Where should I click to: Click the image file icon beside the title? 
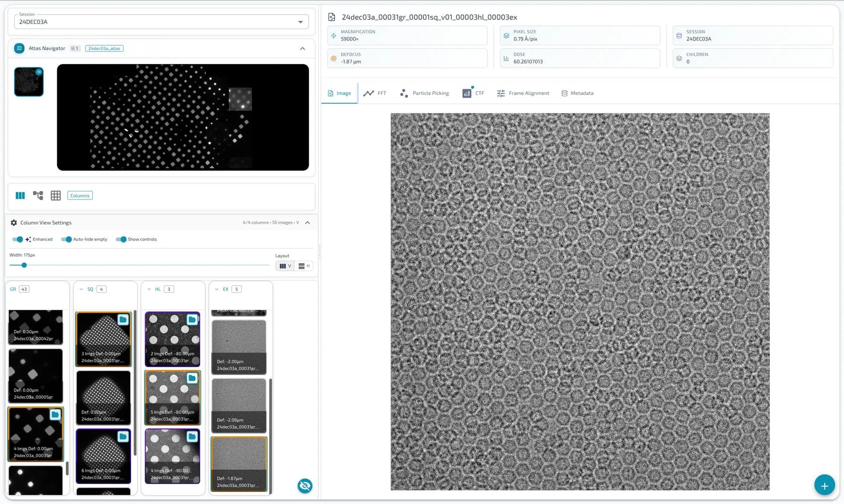coord(332,17)
